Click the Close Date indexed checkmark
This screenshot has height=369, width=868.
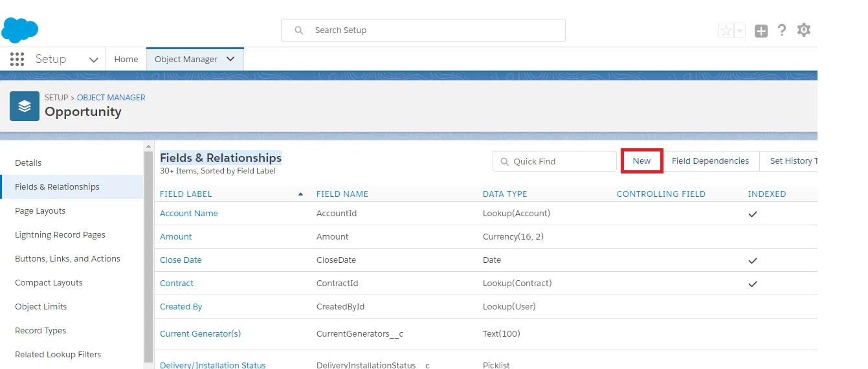point(753,260)
